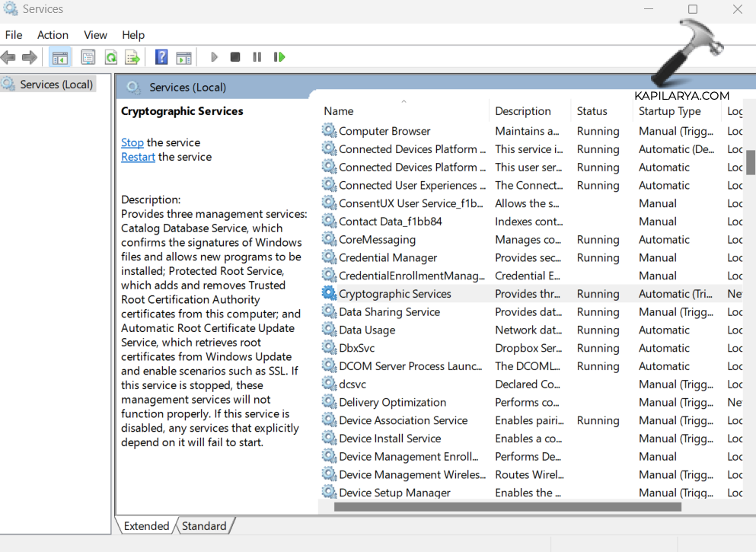
Task: Click the Refresh toolbar icon
Action: pos(110,57)
